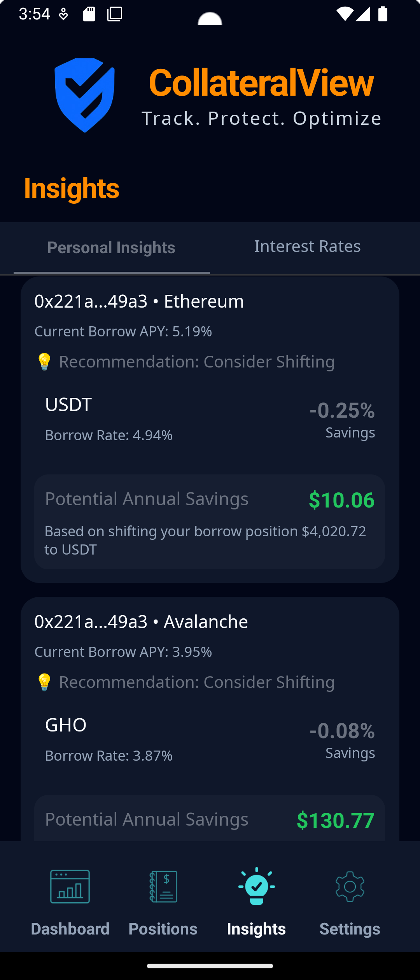Image resolution: width=420 pixels, height=980 pixels.
Task: Select the Personal Insights tab
Action: [111, 248]
